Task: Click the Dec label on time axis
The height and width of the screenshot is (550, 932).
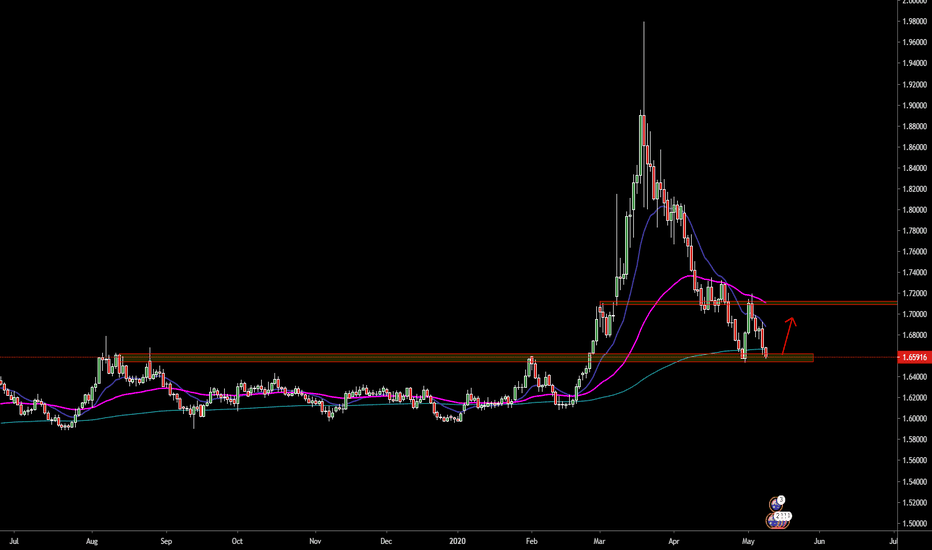Action: pos(386,541)
